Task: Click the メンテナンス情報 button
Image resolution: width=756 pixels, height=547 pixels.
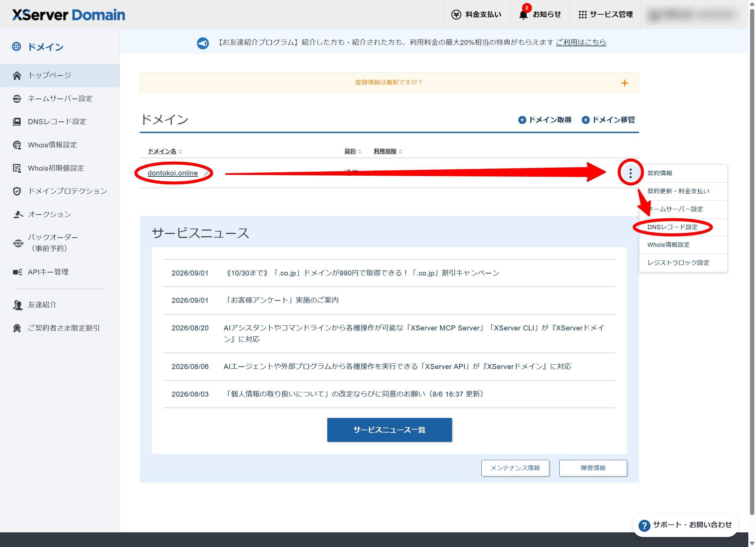Action: pyautogui.click(x=515, y=468)
